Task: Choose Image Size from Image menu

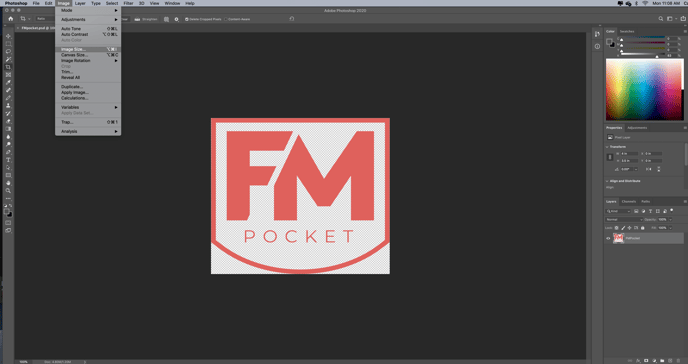Action: (x=88, y=49)
